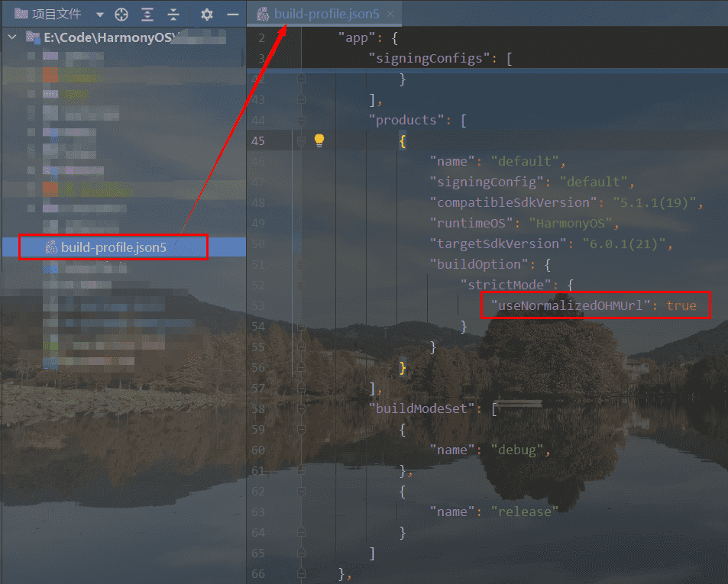Click the expand all icon in project panel
This screenshot has width=728, height=584.
click(x=147, y=15)
